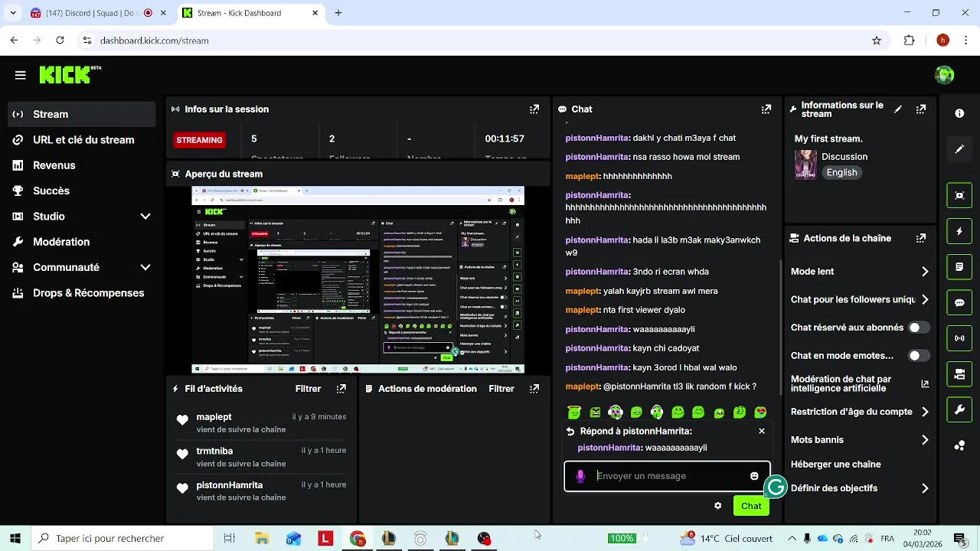Pop out the Fil d'activités panel
Image resolution: width=980 pixels, height=551 pixels.
[x=341, y=389]
